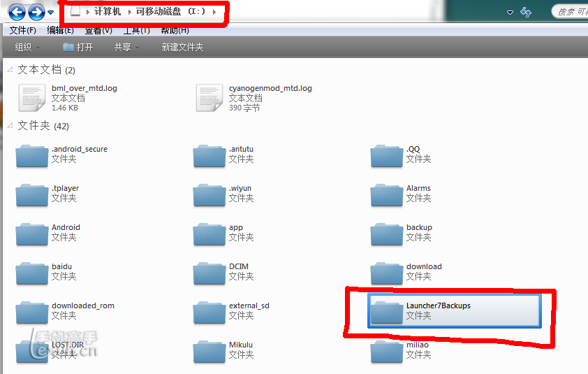This screenshot has width=588, height=374.
Task: Select the app folder icon
Action: (x=210, y=234)
